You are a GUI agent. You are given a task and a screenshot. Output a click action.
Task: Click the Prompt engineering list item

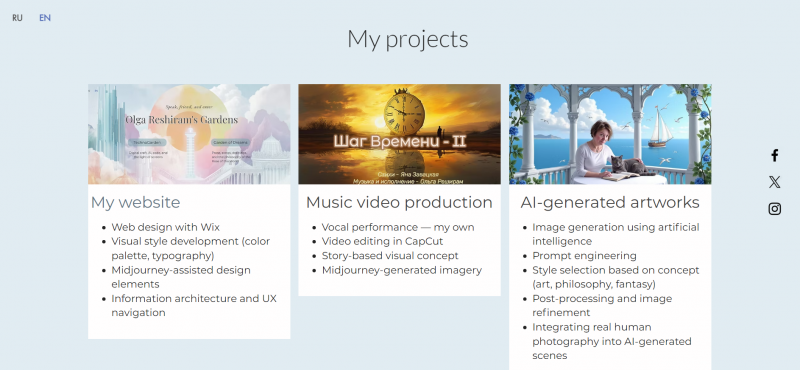[584, 256]
